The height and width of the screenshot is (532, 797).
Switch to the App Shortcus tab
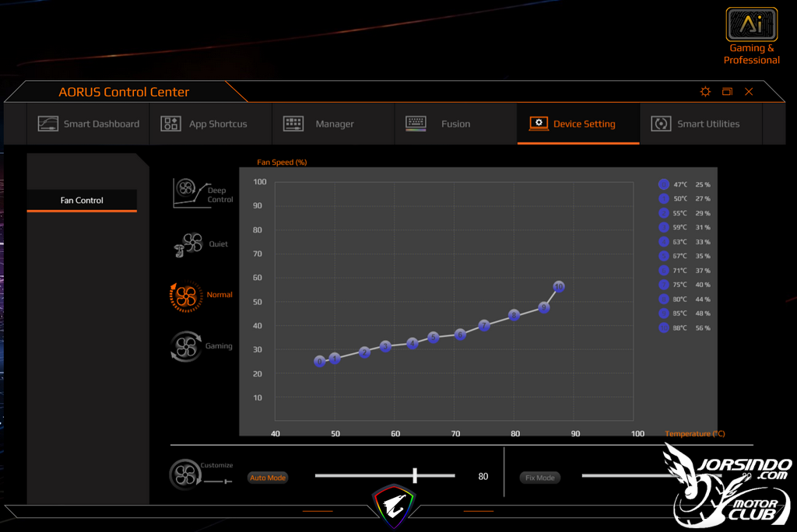pos(211,124)
